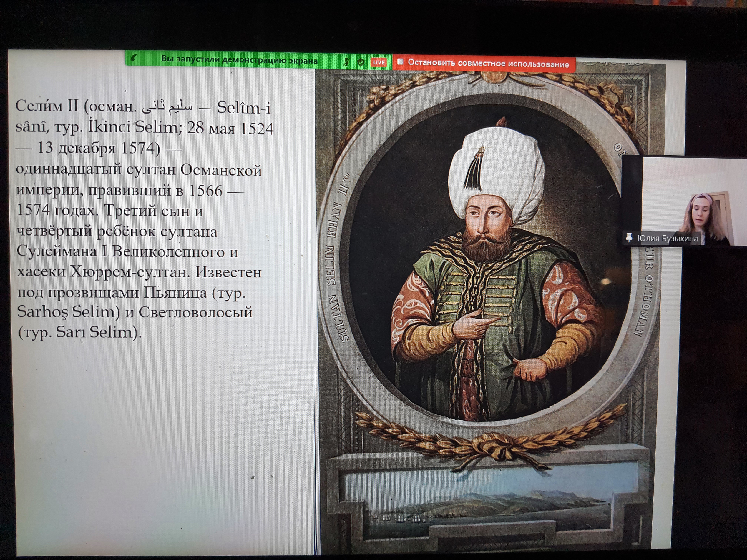Screen dimensions: 747x560
Task: Click the stop square icon in red button
Action: (x=401, y=61)
